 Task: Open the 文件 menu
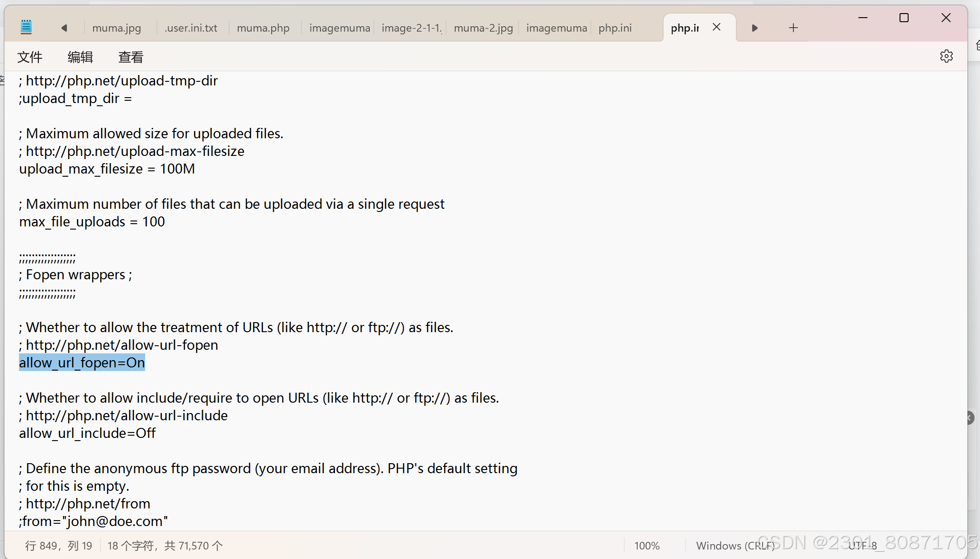tap(30, 57)
